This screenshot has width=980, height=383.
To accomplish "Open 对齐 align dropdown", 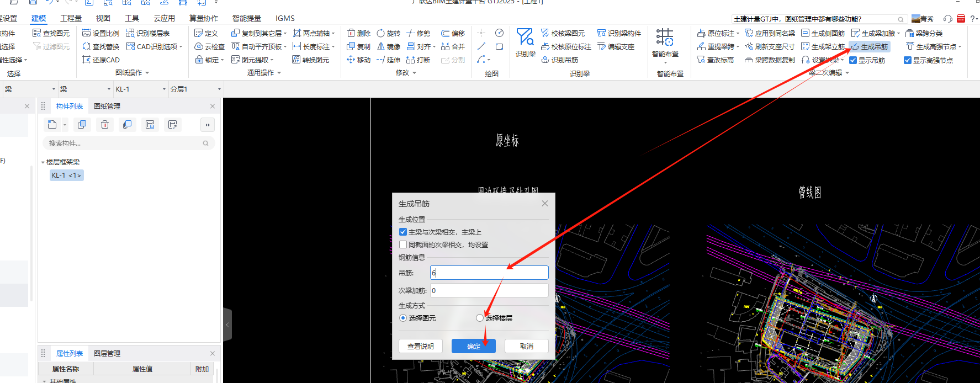I will pos(434,47).
